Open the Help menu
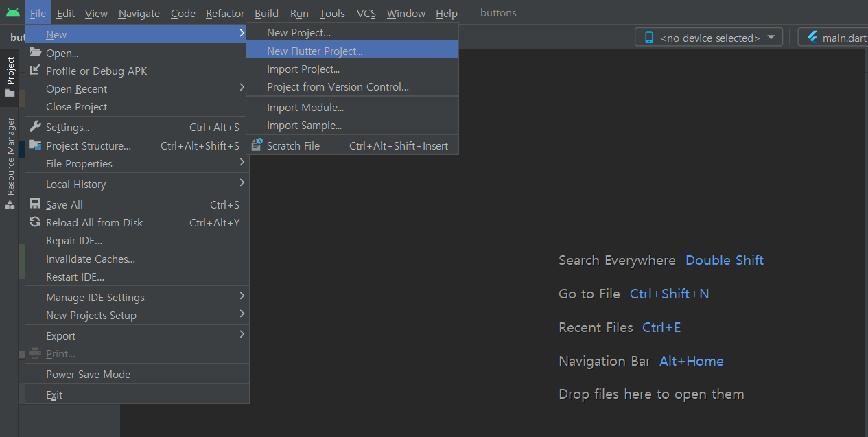The width and height of the screenshot is (868, 437). point(447,13)
